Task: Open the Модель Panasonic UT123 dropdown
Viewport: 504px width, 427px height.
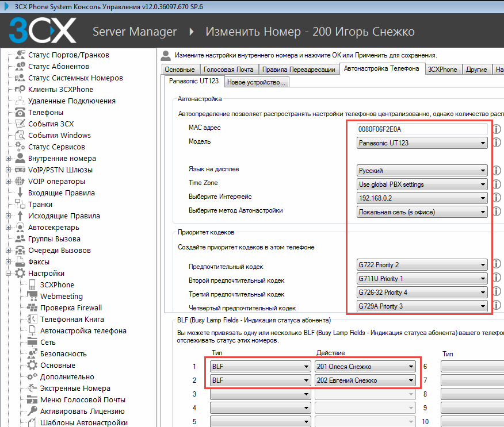Action: tap(422, 143)
